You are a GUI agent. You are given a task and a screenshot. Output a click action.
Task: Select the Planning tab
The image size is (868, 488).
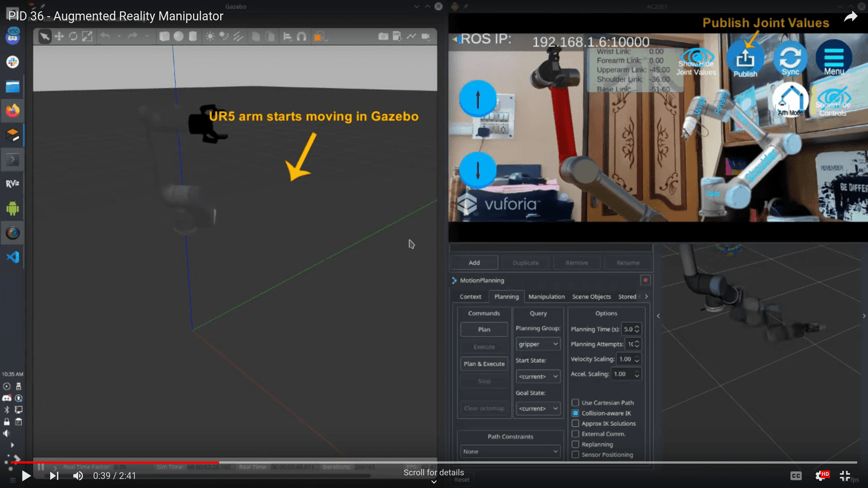pos(506,296)
